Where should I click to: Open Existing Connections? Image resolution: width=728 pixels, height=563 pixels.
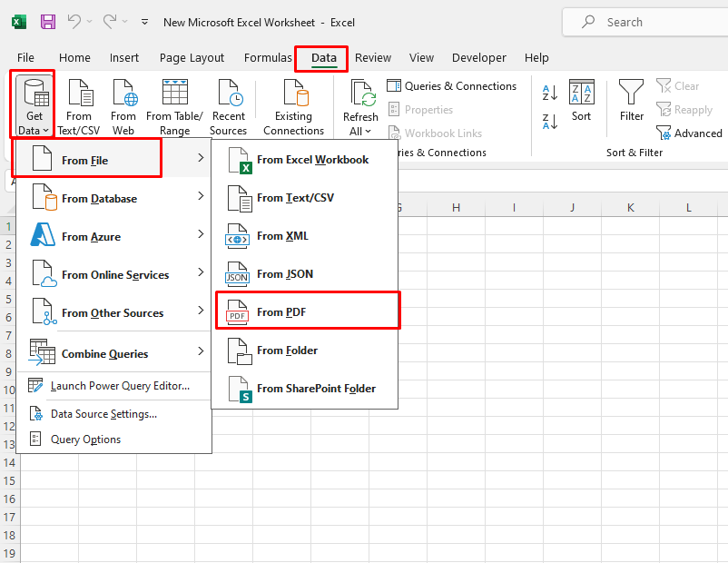tap(293, 106)
